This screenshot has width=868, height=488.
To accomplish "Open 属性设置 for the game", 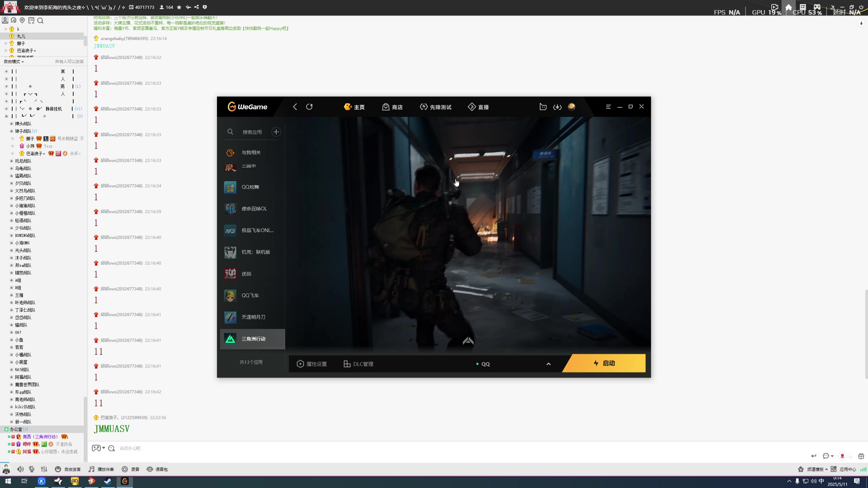I will point(312,364).
